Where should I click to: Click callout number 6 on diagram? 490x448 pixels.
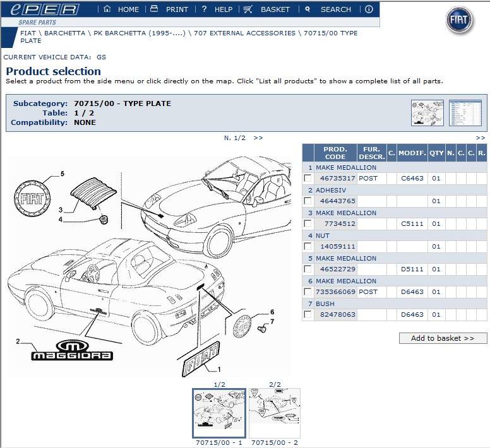pos(272,312)
